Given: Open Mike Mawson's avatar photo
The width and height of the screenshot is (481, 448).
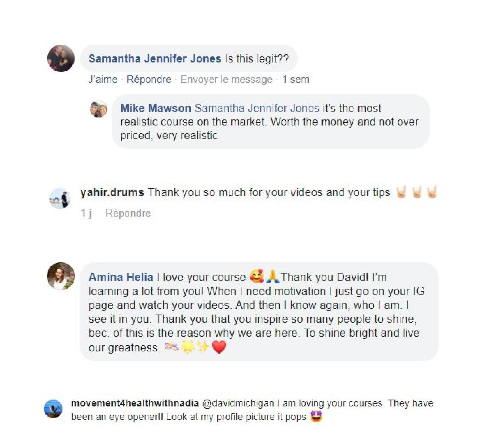Looking at the screenshot, I should [x=99, y=109].
